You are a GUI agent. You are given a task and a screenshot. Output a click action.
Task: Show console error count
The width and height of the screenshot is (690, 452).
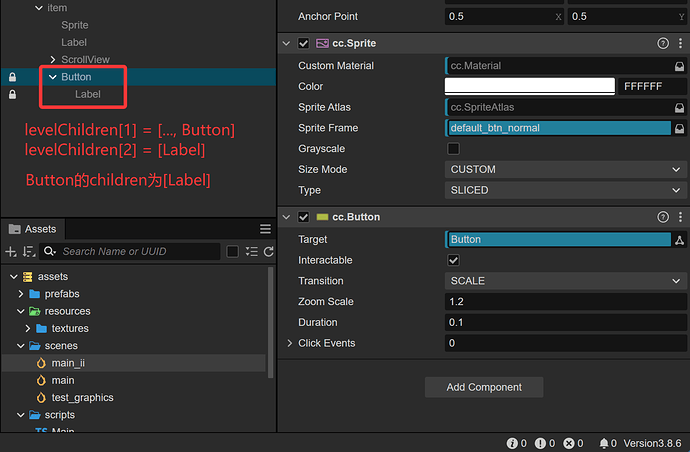pos(573,443)
